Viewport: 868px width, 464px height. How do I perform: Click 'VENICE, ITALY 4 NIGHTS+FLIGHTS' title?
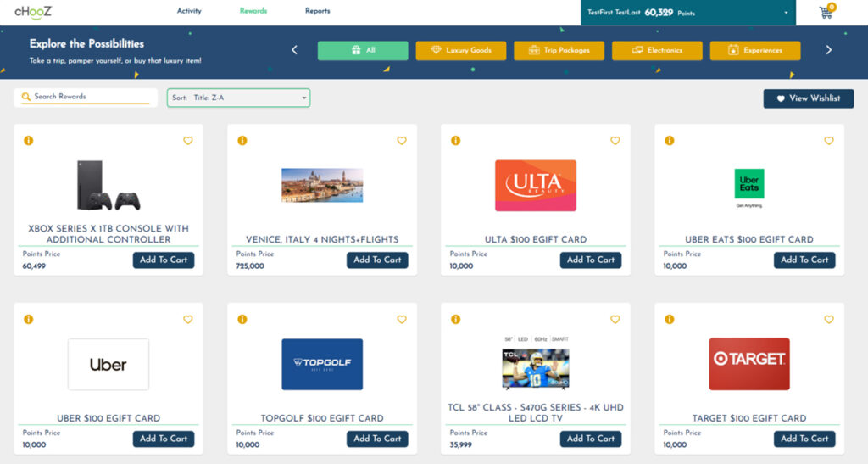coord(322,240)
